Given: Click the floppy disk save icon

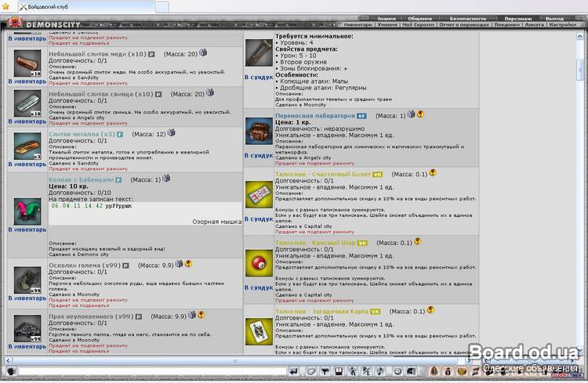Looking at the screenshot, I should coord(339,371).
